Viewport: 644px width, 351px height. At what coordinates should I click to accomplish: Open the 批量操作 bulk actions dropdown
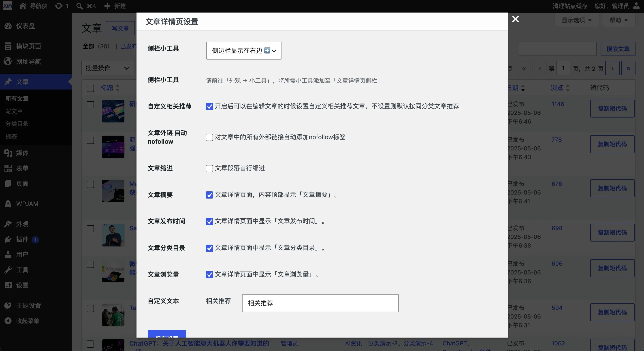click(x=108, y=68)
